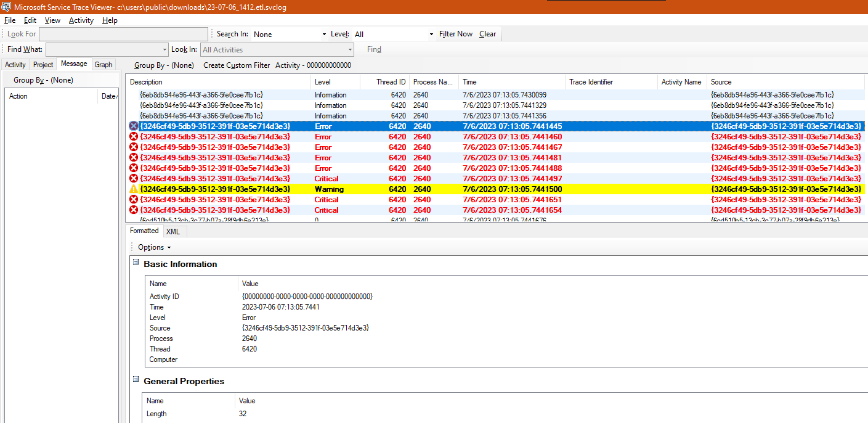Open the Find What combo box
This screenshot has width=868, height=423.
coord(107,50)
